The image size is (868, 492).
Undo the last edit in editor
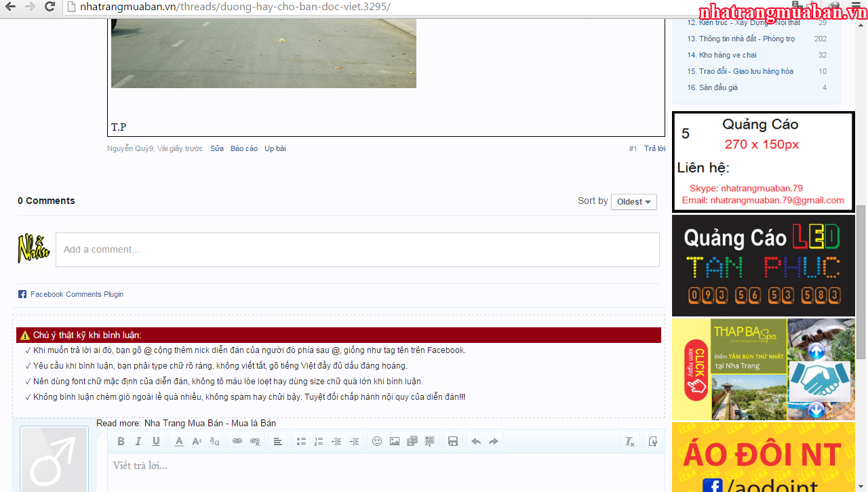click(x=476, y=441)
